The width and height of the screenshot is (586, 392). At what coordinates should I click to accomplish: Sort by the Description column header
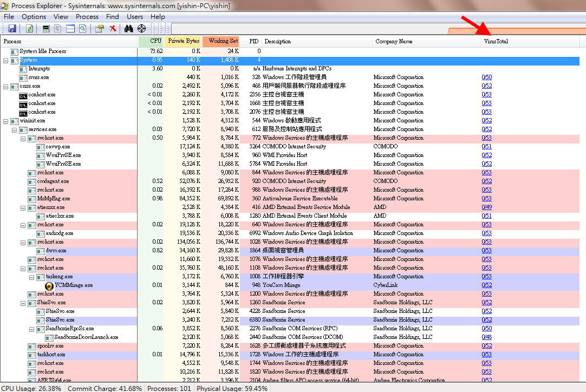pos(316,41)
